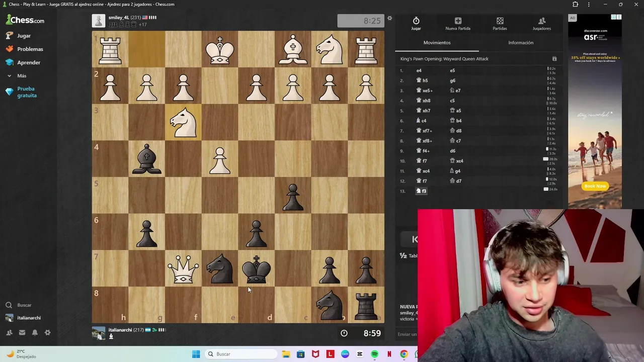Open McAfee icon on taskbar

315,354
